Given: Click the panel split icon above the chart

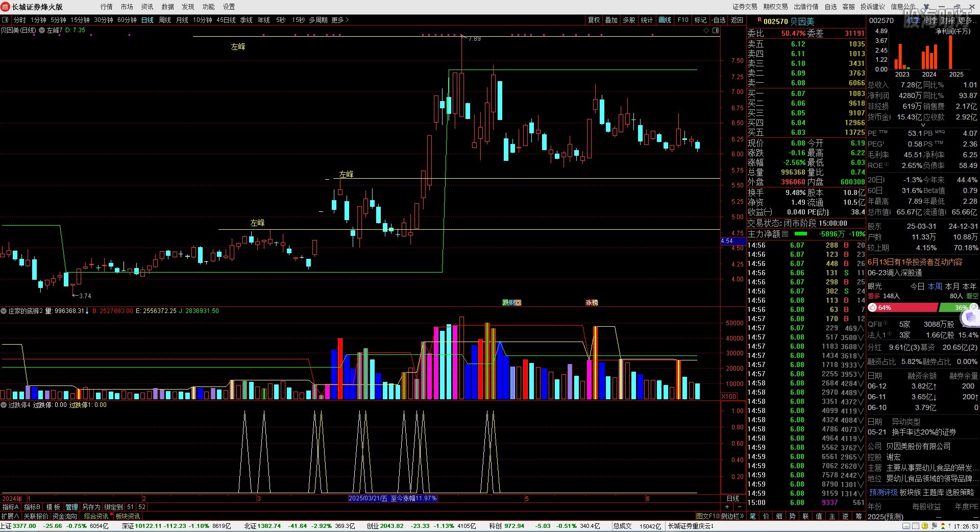Looking at the screenshot, I should pos(716,31).
